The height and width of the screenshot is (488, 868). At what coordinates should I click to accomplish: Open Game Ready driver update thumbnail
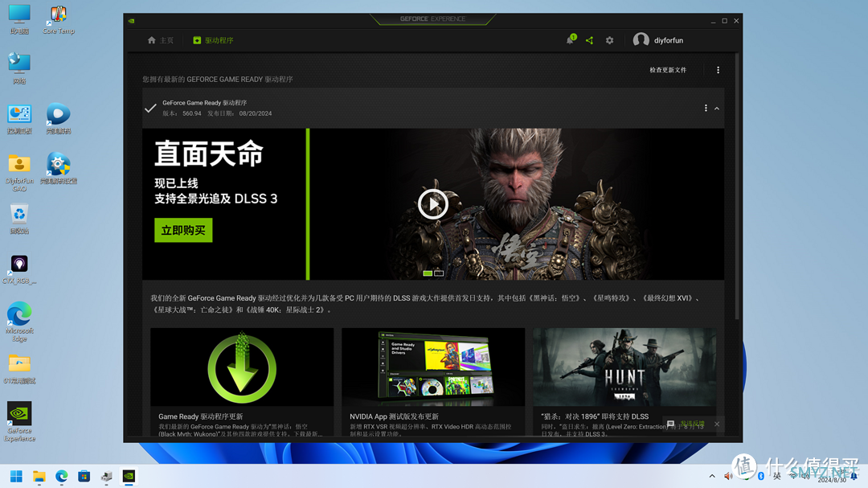click(242, 367)
